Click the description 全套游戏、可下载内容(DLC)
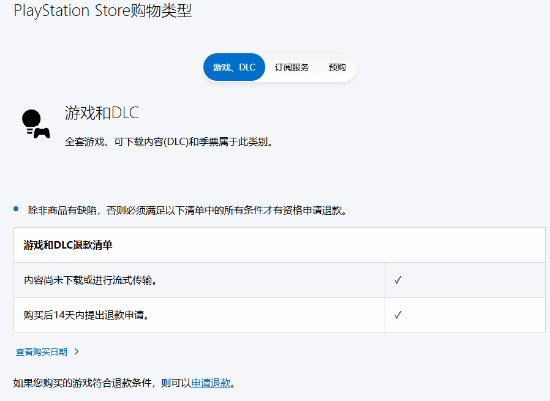Viewport: 550px width, 401px height. click(169, 142)
